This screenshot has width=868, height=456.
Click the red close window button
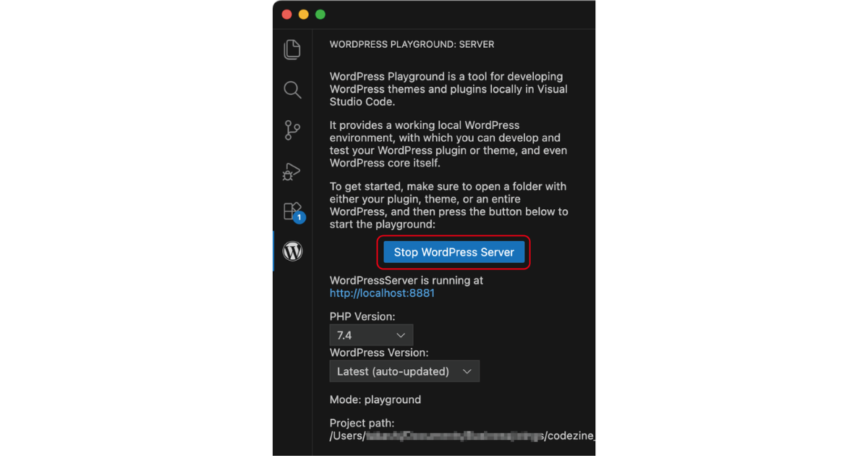pyautogui.click(x=287, y=14)
